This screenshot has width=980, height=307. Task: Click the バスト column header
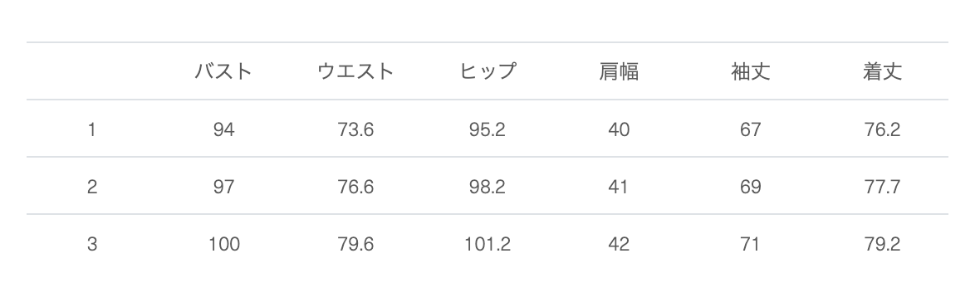point(223,71)
